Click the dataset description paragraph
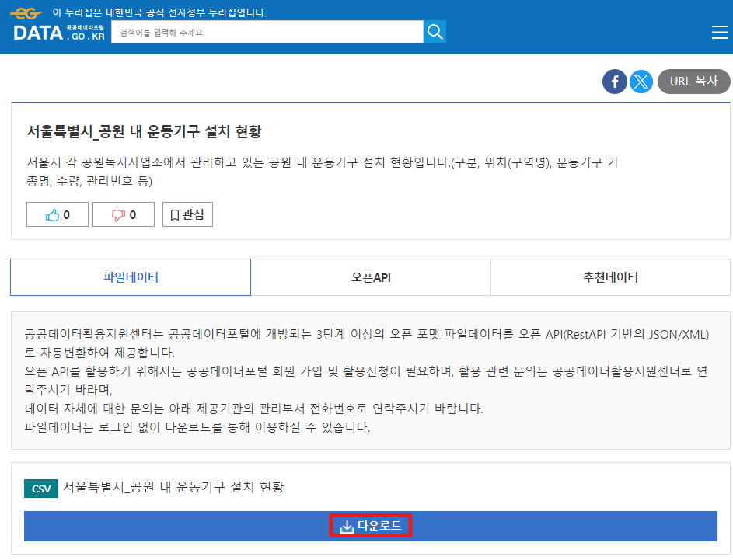Image resolution: width=733 pixels, height=560 pixels. click(323, 172)
